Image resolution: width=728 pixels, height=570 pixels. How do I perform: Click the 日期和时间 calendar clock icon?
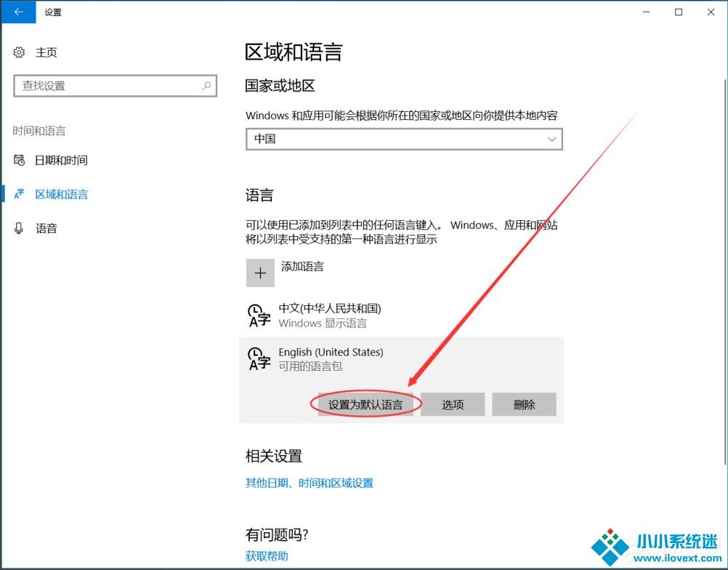[x=19, y=160]
